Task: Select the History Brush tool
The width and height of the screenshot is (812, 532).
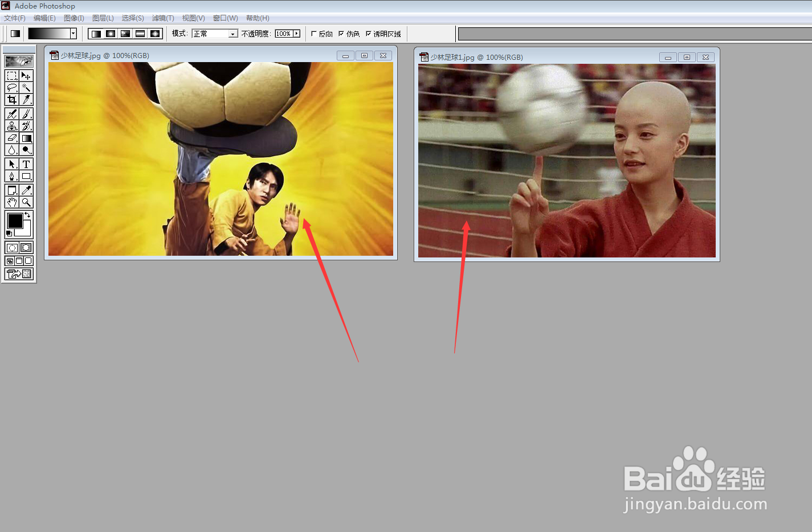Action: (26, 126)
